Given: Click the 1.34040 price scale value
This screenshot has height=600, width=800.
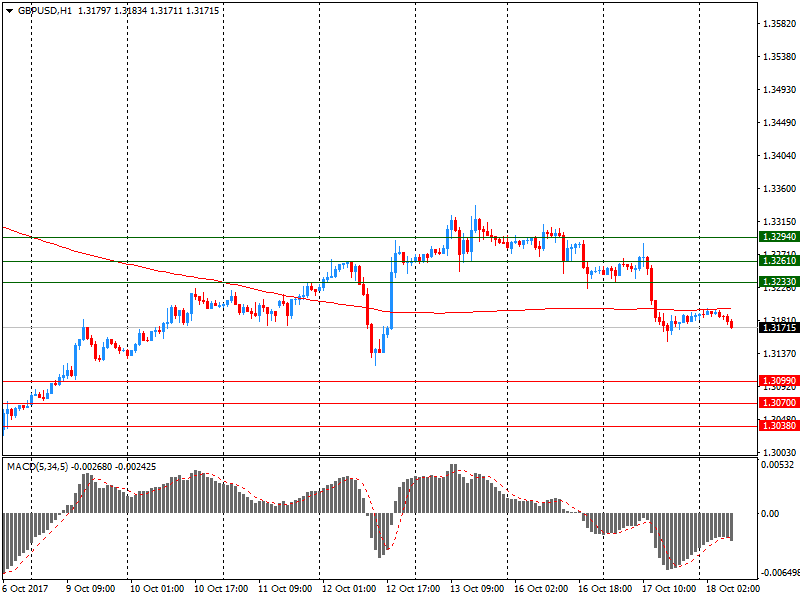Looking at the screenshot, I should (x=780, y=156).
